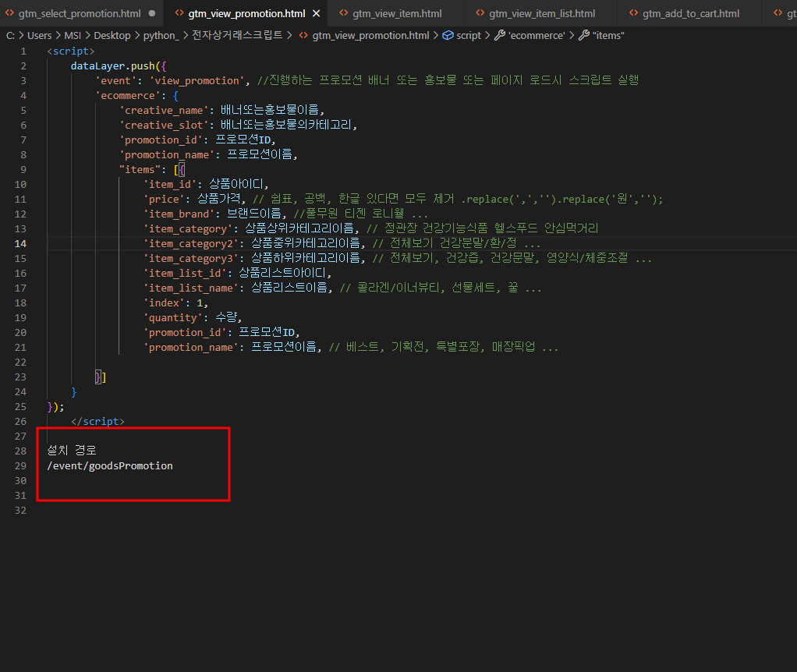Click the 'quantity' key
Image resolution: width=797 pixels, height=672 pixels.
tap(173, 317)
